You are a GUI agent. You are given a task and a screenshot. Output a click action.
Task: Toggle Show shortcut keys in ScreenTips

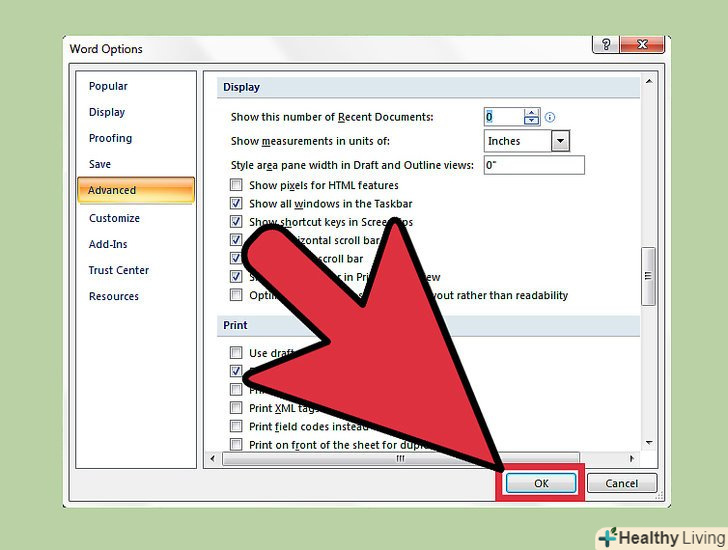coord(236,222)
